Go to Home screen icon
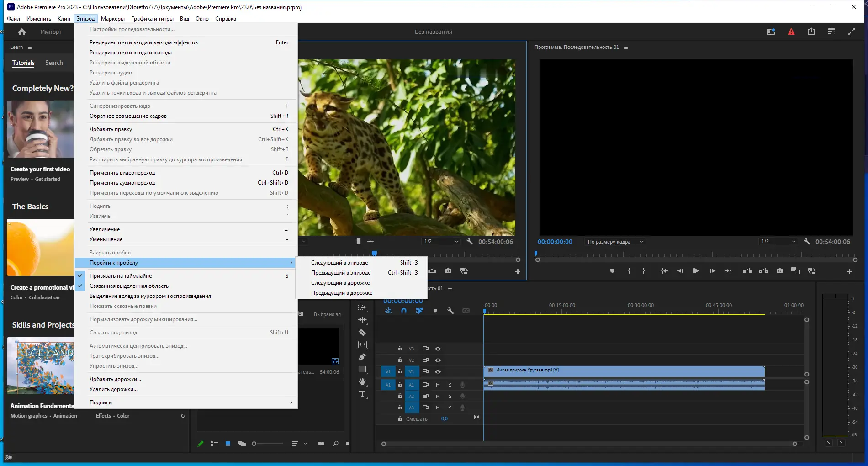The width and height of the screenshot is (868, 466). [22, 32]
